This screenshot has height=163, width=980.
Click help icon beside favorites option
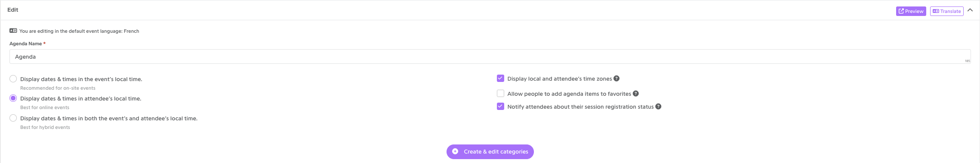(636, 94)
